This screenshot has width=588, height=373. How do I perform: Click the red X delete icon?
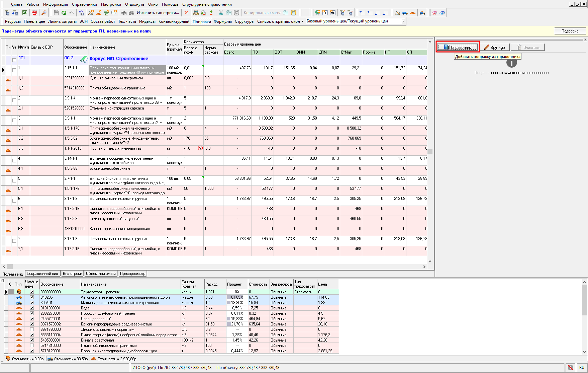(x=186, y=13)
